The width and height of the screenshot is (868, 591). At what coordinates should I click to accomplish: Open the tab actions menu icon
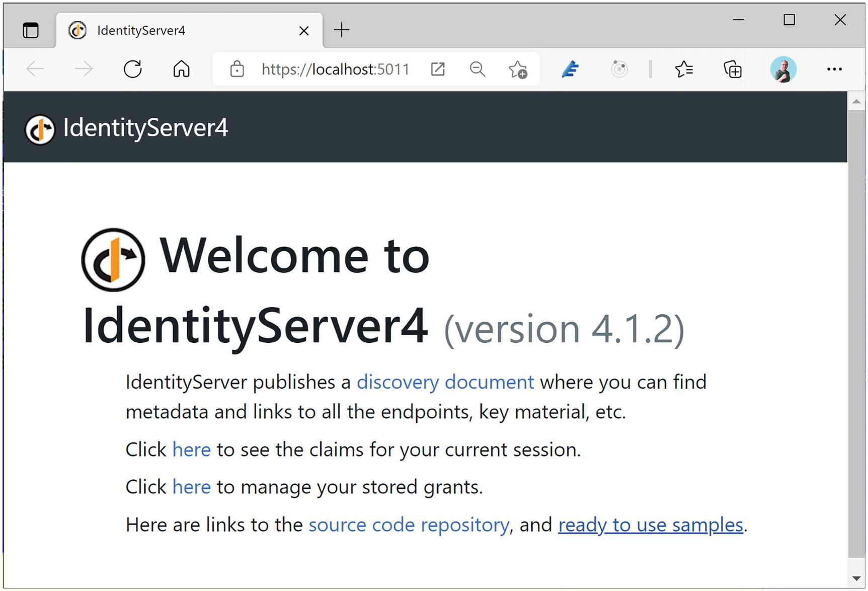[x=31, y=30]
